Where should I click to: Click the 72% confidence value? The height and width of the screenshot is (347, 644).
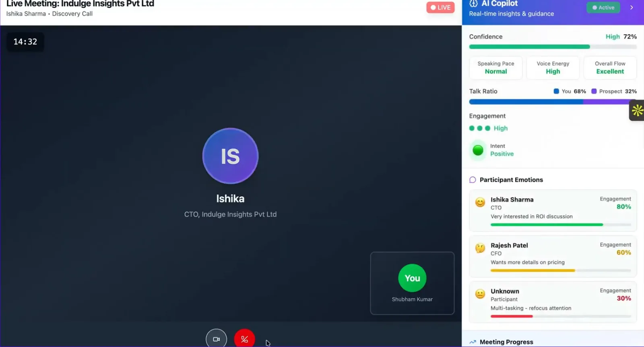[x=630, y=37]
